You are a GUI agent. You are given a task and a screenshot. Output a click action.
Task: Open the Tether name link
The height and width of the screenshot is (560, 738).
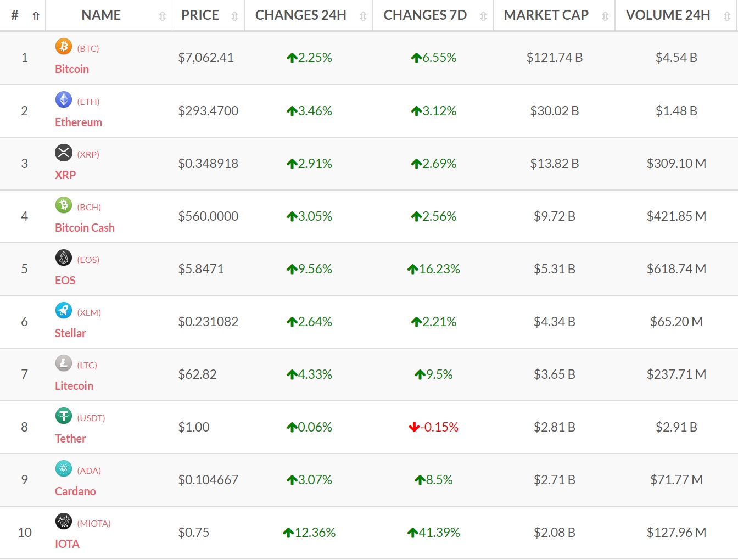click(x=70, y=439)
